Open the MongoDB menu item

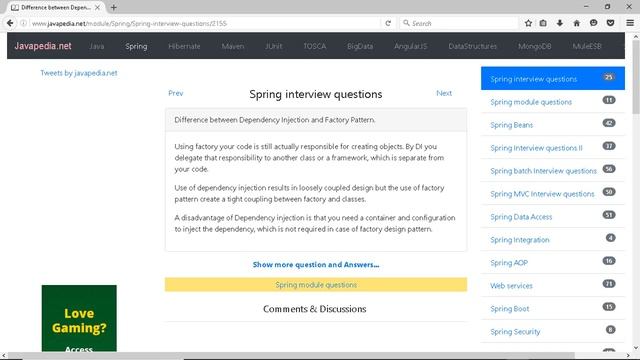tap(535, 46)
